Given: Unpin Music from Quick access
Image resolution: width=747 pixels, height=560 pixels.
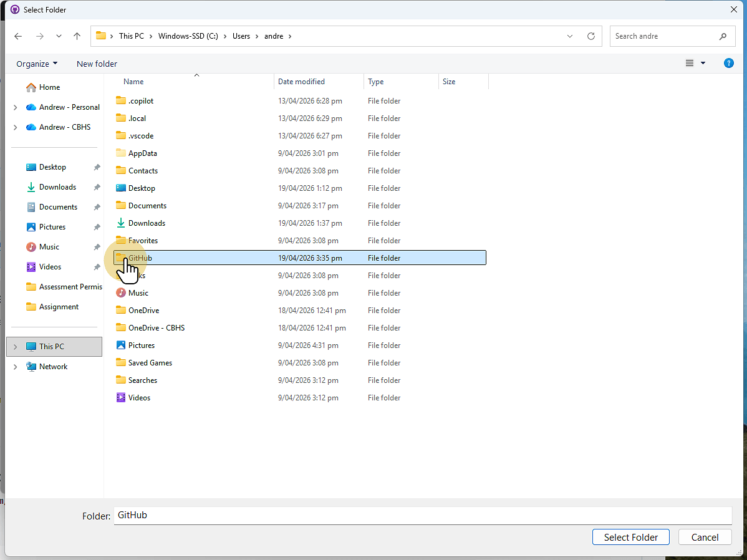Looking at the screenshot, I should coord(97,246).
